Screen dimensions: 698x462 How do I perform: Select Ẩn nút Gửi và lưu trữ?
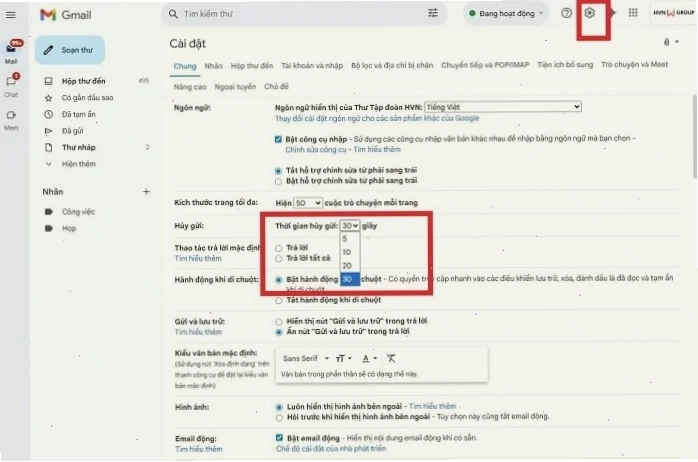279,332
